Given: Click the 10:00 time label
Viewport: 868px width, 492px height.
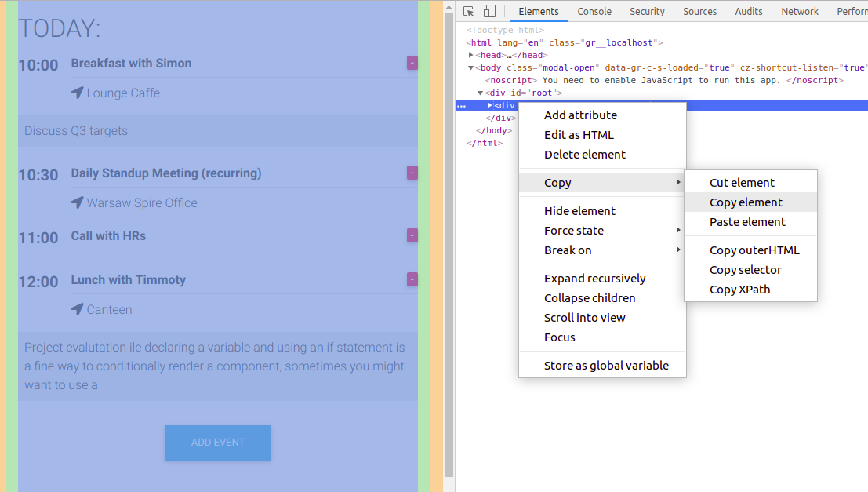Looking at the screenshot, I should tap(38, 65).
